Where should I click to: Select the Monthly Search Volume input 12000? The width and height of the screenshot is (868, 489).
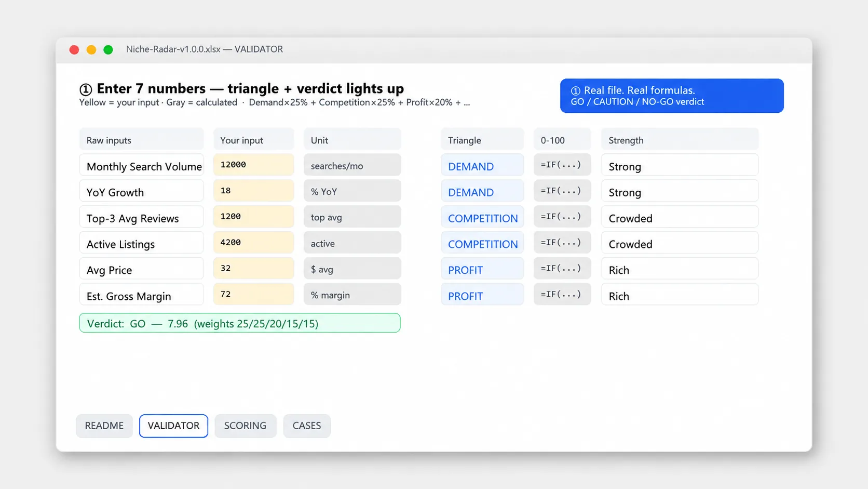coord(254,165)
